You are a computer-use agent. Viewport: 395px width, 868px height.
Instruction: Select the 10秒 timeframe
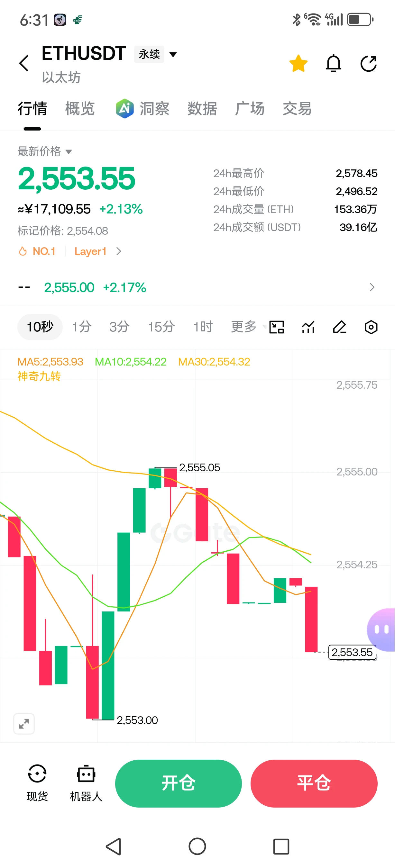(40, 327)
